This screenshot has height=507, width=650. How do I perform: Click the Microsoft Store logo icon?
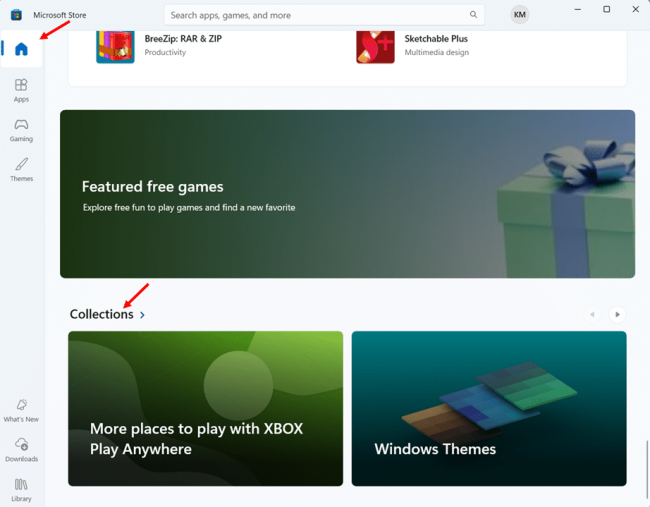[16, 15]
